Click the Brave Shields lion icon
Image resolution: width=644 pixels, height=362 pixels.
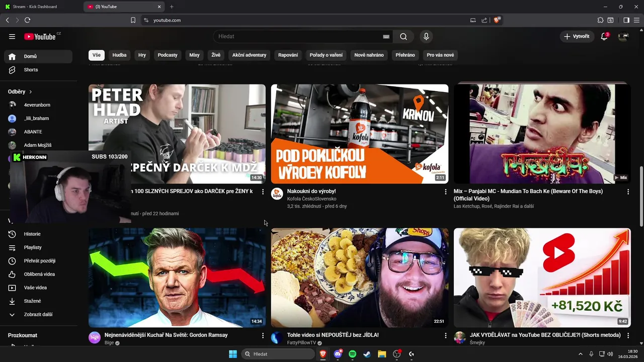(497, 20)
